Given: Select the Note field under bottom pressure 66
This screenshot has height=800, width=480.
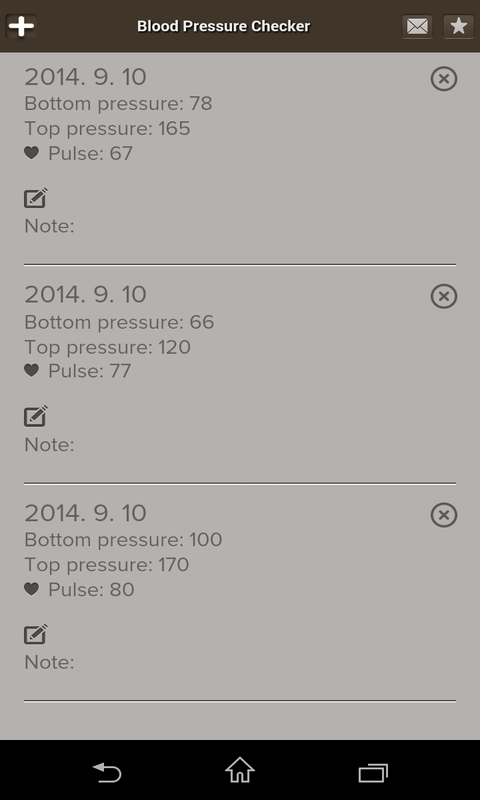Looking at the screenshot, I should click(49, 444).
